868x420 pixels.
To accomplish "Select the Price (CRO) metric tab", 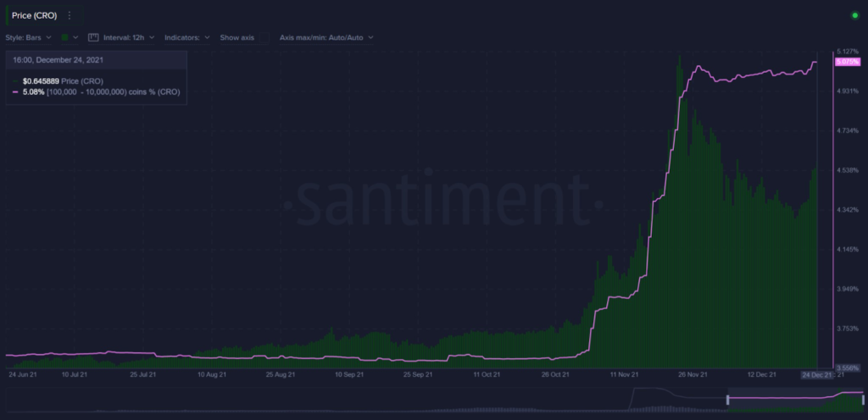I will (34, 15).
